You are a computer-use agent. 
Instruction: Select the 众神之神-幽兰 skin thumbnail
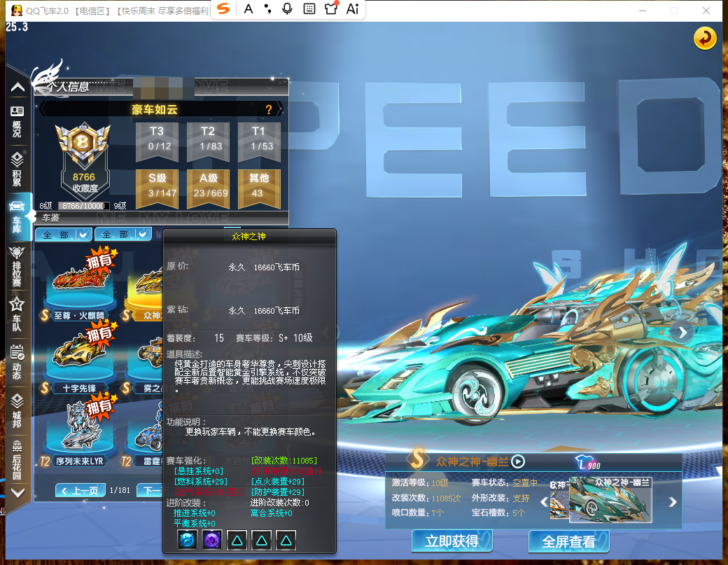pos(610,500)
